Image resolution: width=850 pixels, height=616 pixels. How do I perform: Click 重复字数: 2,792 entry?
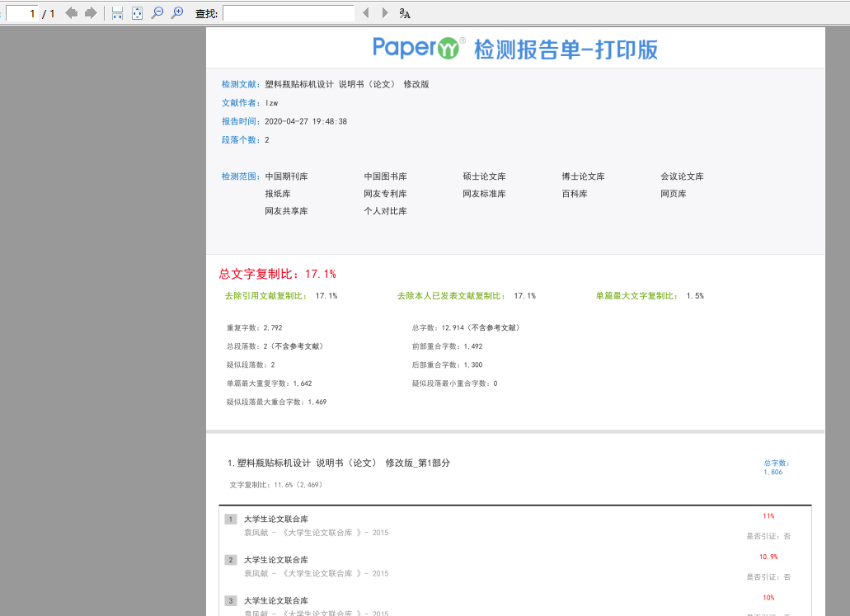pyautogui.click(x=254, y=327)
